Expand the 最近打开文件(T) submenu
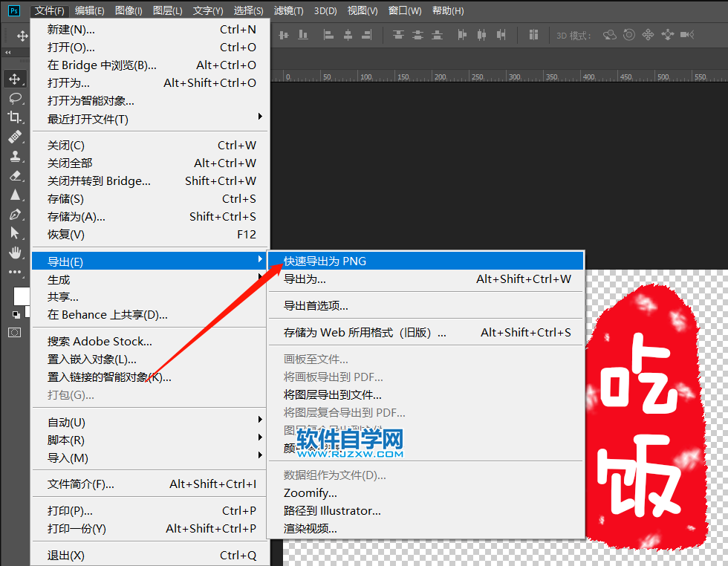This screenshot has height=566, width=728. (x=150, y=120)
